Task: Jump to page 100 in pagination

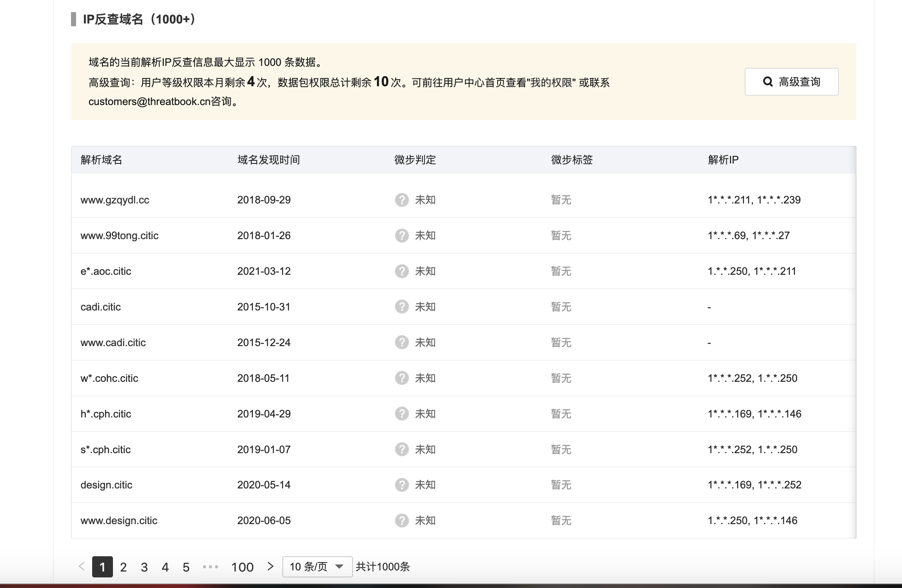Action: pos(242,567)
